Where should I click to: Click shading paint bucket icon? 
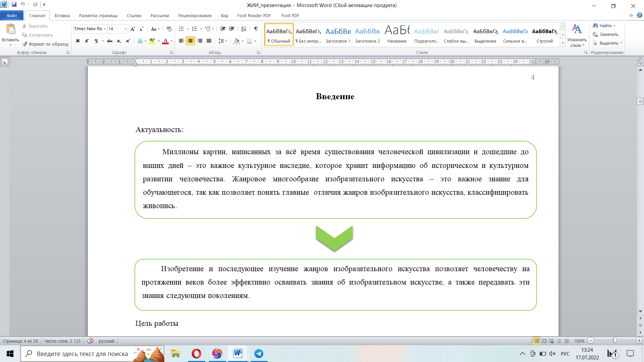click(x=236, y=41)
